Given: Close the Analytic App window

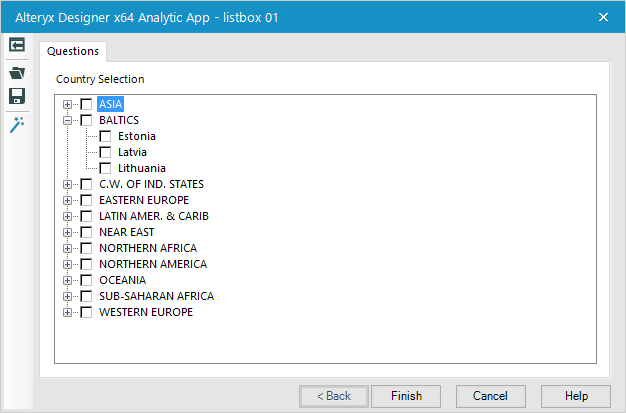Looking at the screenshot, I should pyautogui.click(x=603, y=16).
